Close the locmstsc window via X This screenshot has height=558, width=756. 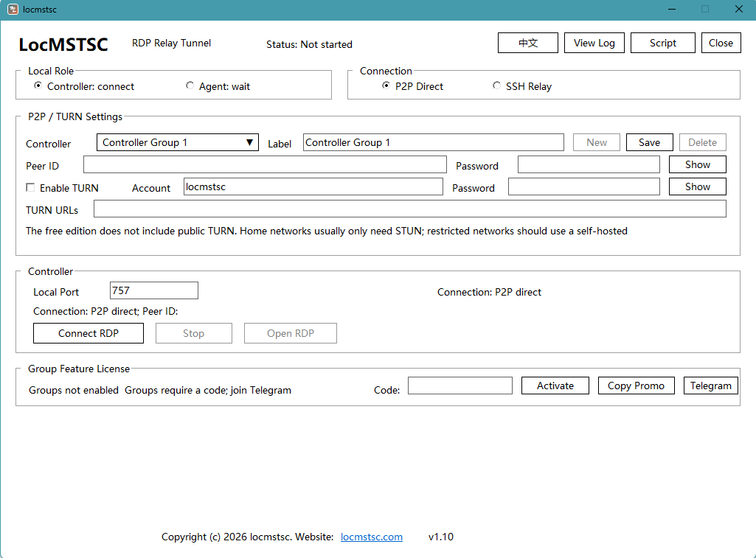point(738,9)
